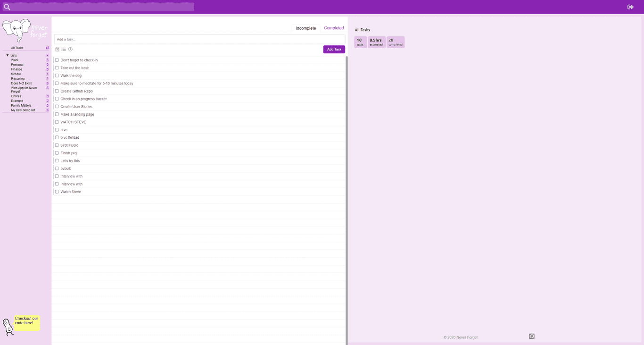The height and width of the screenshot is (345, 644).
Task: Check off 'Take out the trash'
Action: (x=57, y=68)
